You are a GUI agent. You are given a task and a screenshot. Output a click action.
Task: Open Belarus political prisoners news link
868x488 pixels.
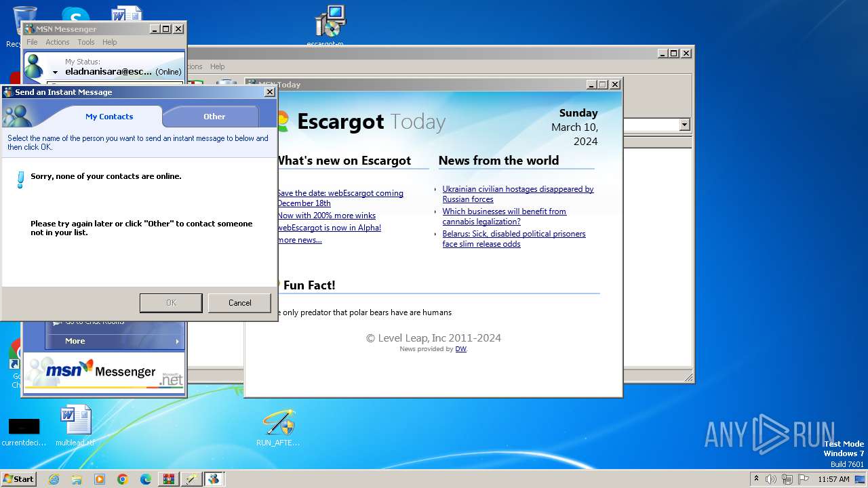pyautogui.click(x=513, y=239)
